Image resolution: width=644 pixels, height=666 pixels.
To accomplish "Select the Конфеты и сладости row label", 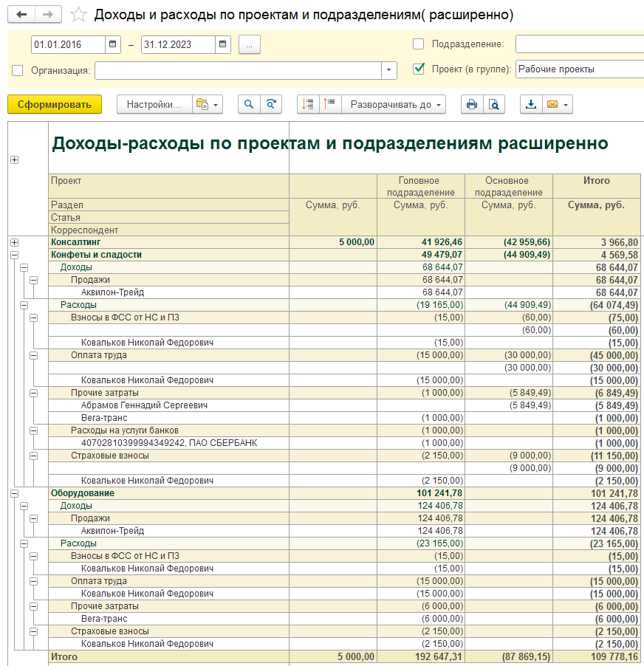I will (x=97, y=255).
